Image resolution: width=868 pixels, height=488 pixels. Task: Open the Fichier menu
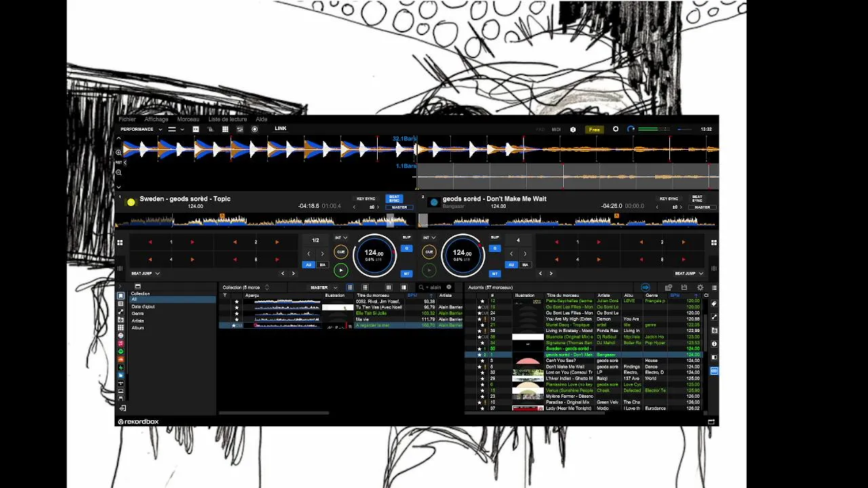127,119
